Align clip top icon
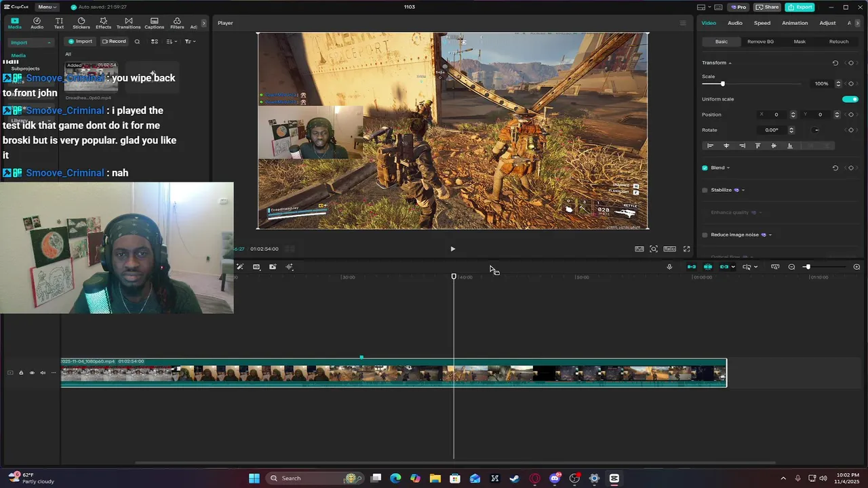Screen dimensions: 868x488 click(757, 146)
